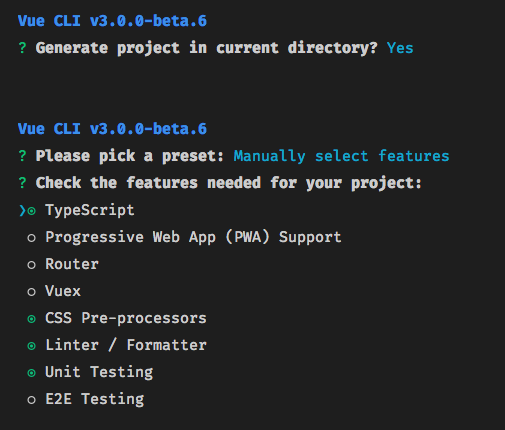Enable the Router feature checkbox
Screen dimensions: 505x430
(x=31, y=265)
